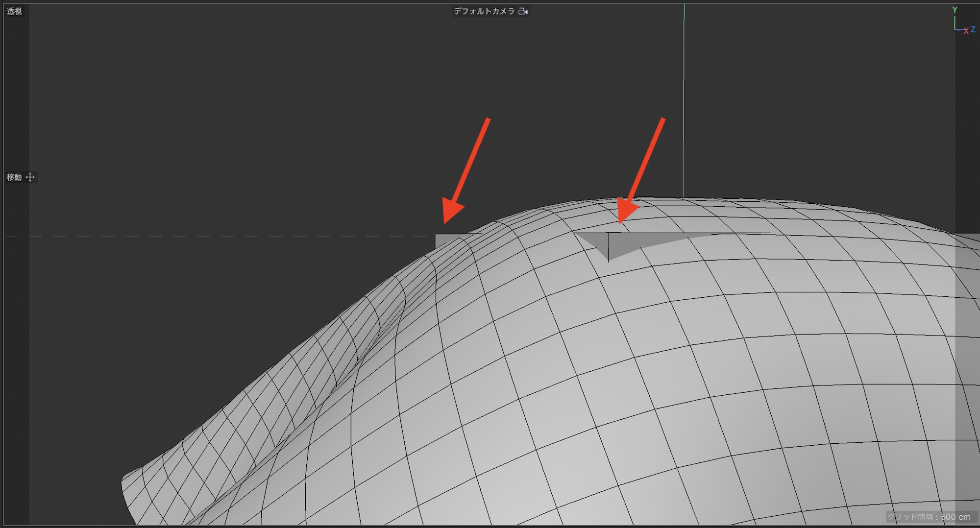The width and height of the screenshot is (980, 528).
Task: Click the camera icon beside デフォルトカメラ
Action: (x=523, y=11)
